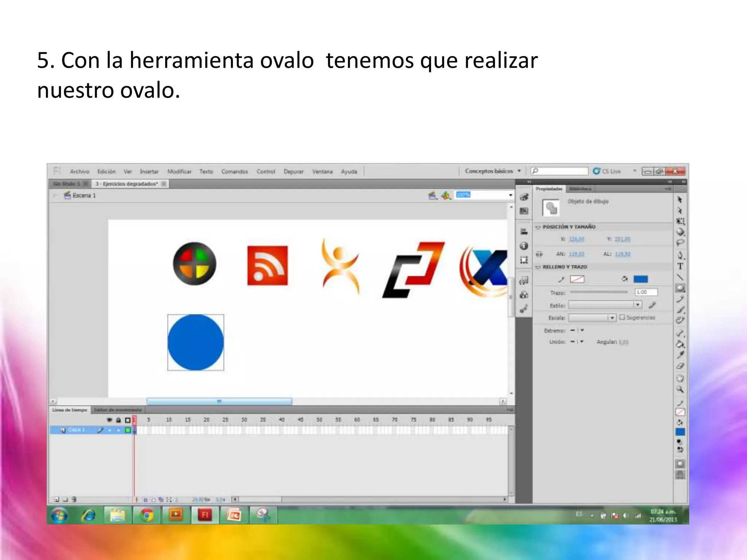Viewport: 747px width, 560px height.
Task: Select the Eyedropper tool
Action: point(680,355)
